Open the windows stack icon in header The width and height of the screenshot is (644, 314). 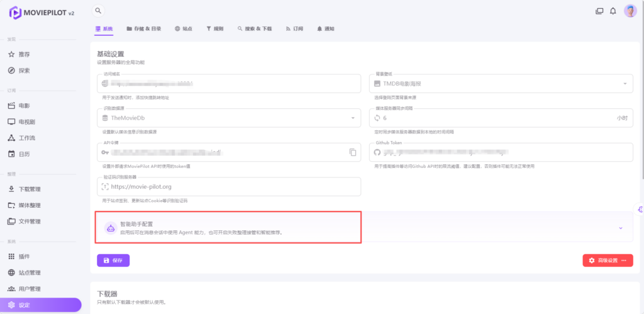pyautogui.click(x=599, y=11)
